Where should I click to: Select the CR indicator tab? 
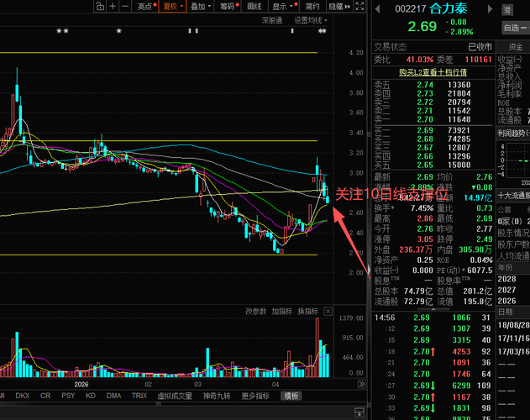pyautogui.click(x=45, y=396)
